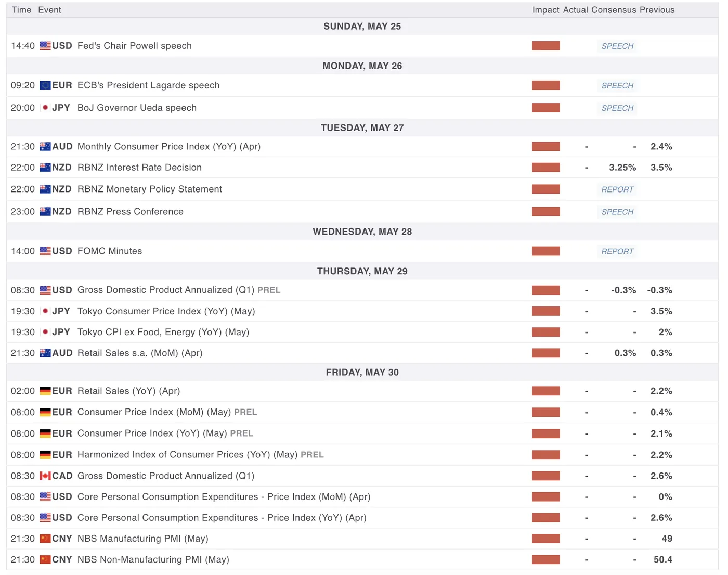This screenshot has width=728, height=575.
Task: Click the FRIDAY, MAY 30 date header
Action: tap(362, 373)
